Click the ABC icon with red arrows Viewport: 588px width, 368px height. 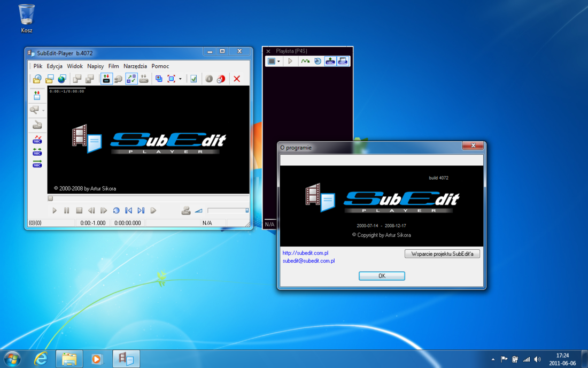tap(37, 140)
